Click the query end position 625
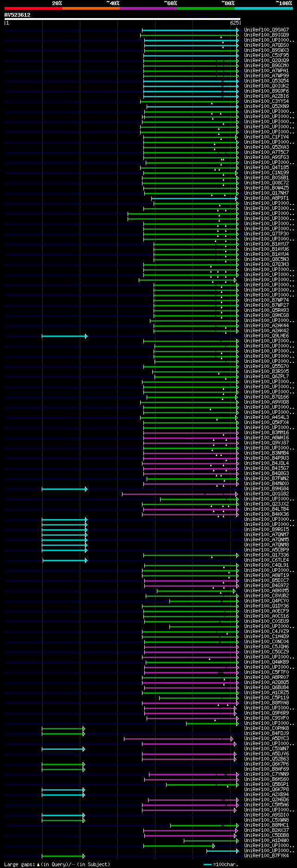 234,23
